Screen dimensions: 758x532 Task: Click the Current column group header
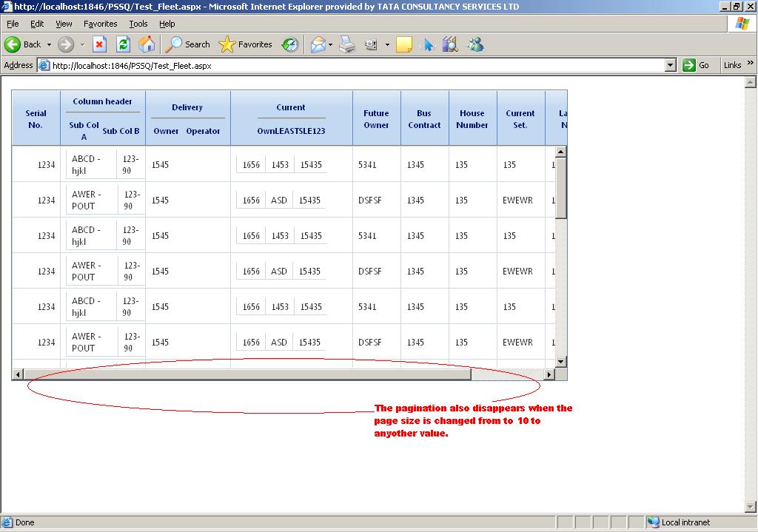[x=290, y=107]
